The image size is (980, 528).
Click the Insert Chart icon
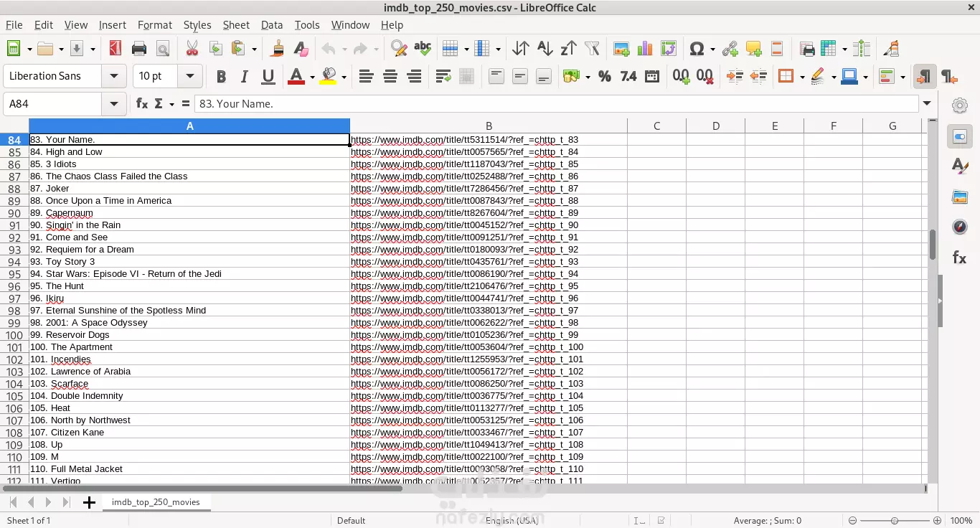click(x=645, y=49)
